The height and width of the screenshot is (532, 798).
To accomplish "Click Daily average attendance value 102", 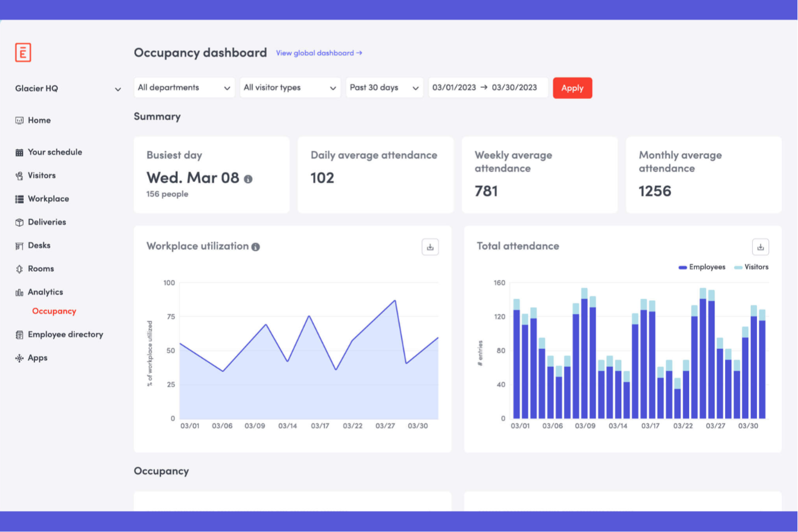I will 322,178.
